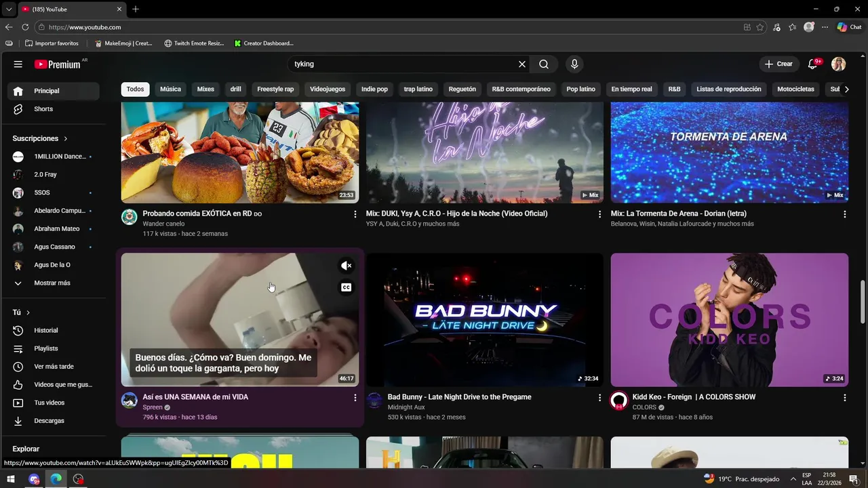Click the magnifying glass search button
The width and height of the screenshot is (868, 488).
pos(544,64)
